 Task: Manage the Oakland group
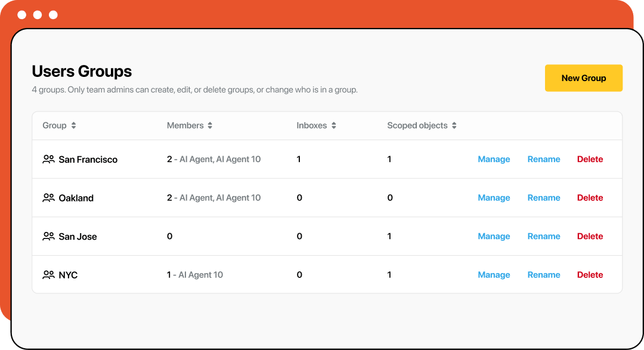pyautogui.click(x=494, y=198)
